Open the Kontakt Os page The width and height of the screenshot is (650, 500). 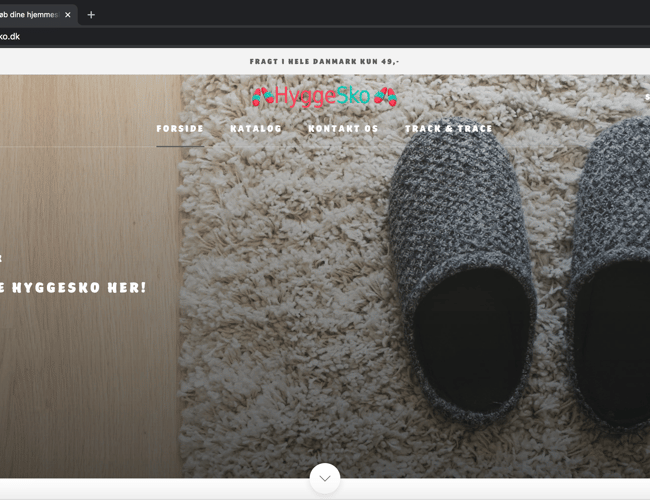coord(343,129)
